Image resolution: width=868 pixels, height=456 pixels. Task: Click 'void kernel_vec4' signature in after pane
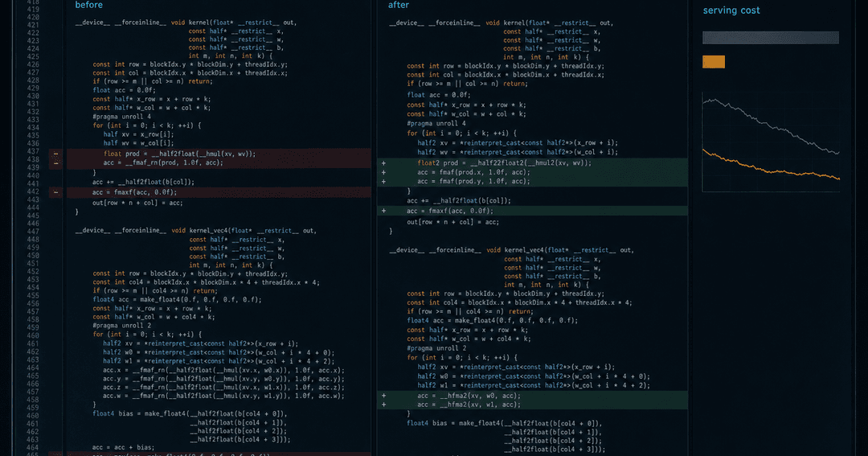point(511,250)
